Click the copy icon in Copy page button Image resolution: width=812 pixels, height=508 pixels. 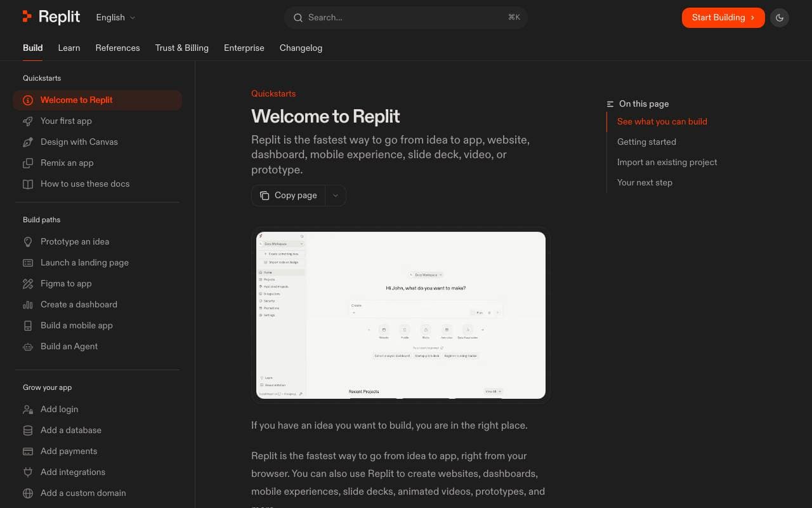pyautogui.click(x=265, y=196)
